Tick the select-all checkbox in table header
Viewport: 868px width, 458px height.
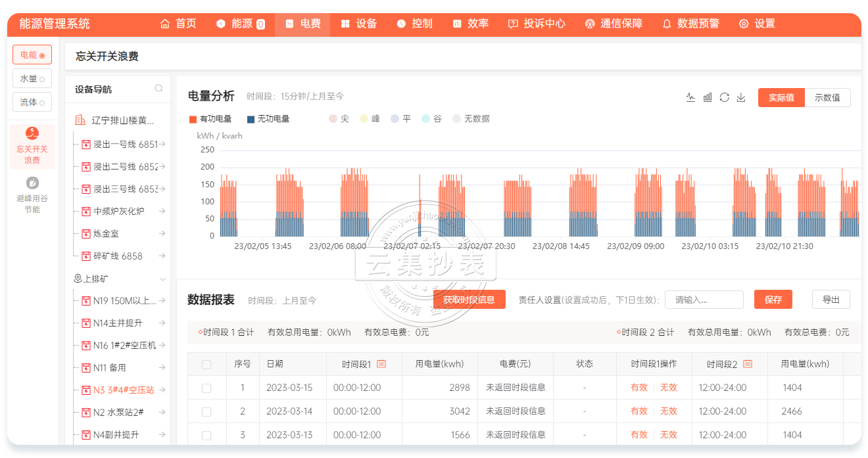[206, 364]
